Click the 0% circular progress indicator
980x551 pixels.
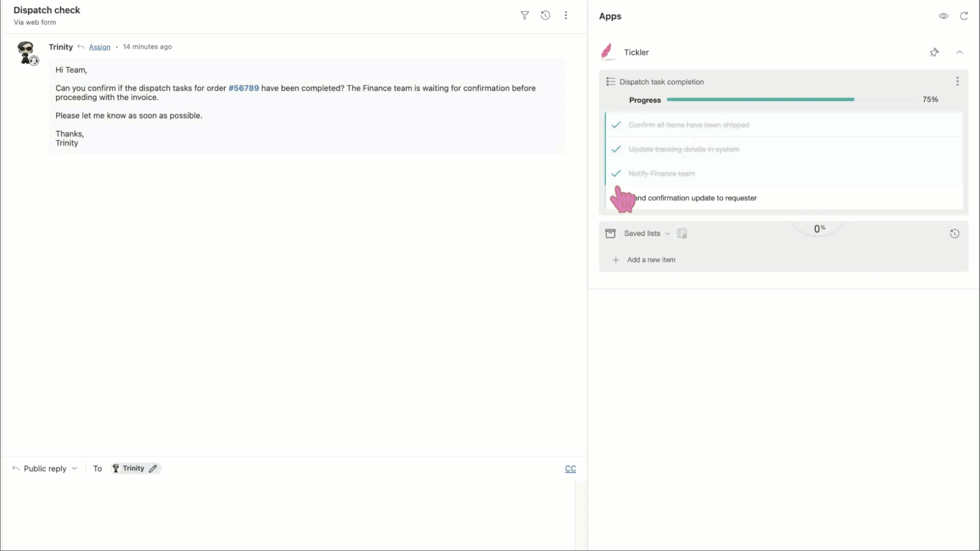[819, 229]
